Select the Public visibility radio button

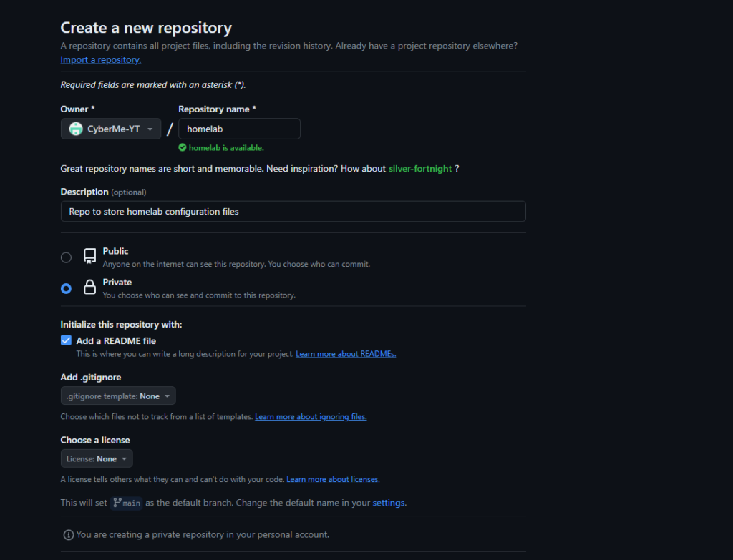tap(66, 257)
